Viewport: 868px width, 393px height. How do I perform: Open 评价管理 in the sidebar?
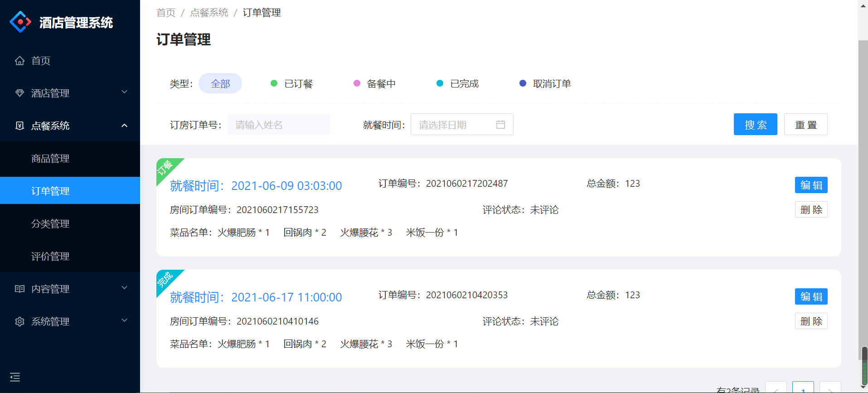tap(50, 257)
